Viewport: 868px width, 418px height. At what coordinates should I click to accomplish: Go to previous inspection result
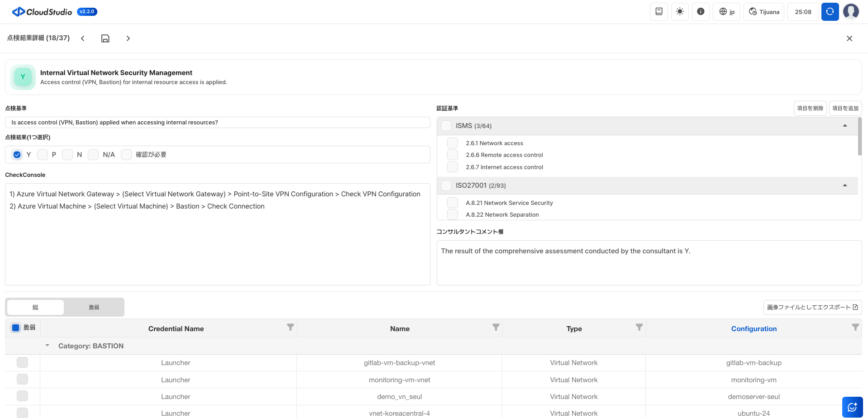(83, 38)
